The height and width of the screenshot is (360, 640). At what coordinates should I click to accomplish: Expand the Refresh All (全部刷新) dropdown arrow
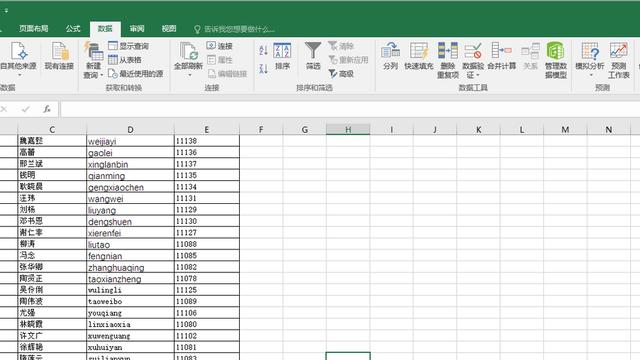189,75
